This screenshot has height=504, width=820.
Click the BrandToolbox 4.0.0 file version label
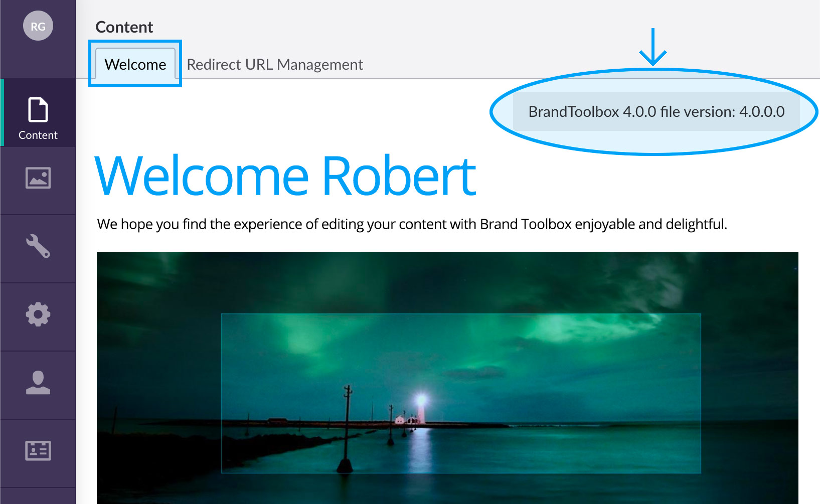[x=657, y=111]
